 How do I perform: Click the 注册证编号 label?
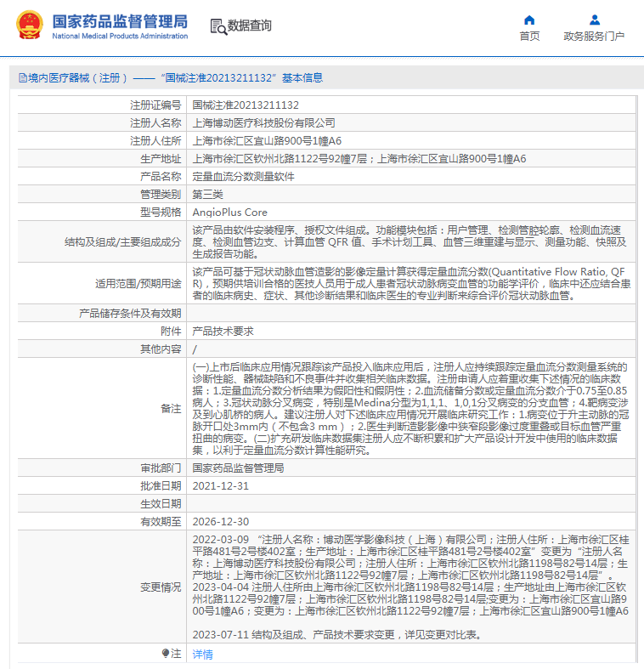point(155,105)
